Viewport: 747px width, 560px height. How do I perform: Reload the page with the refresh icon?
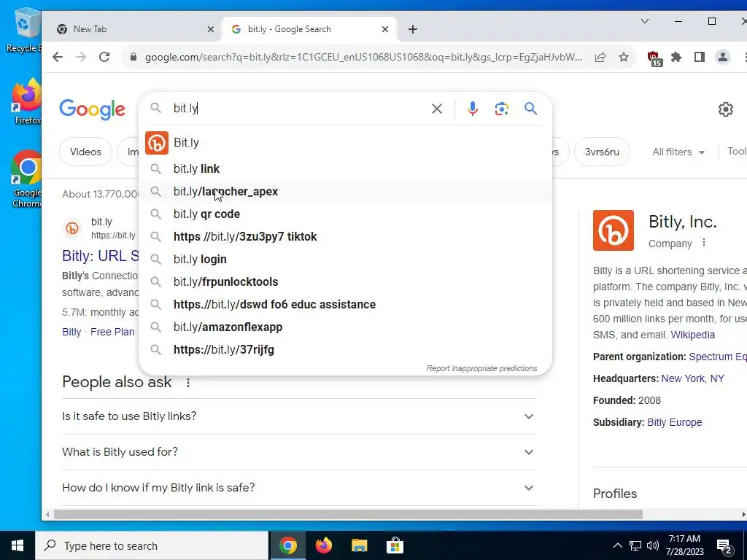[104, 57]
